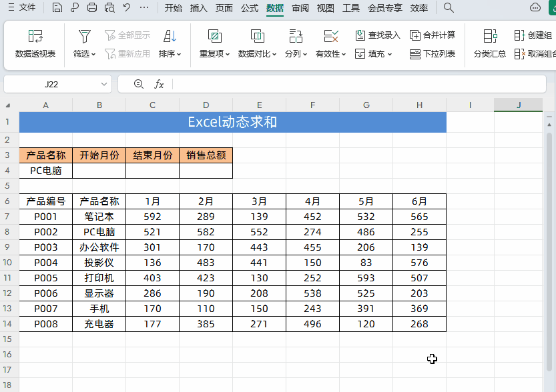Click the 筛选 funnel icon
Screen dimensions: 556x392
[x=84, y=36]
